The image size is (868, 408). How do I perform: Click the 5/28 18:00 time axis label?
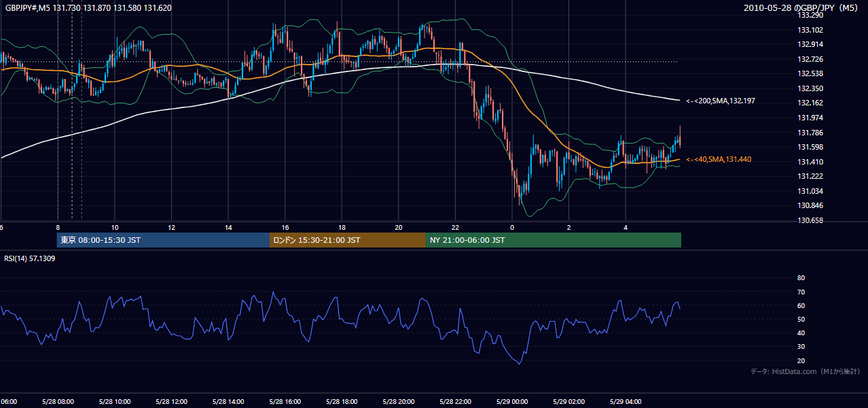pyautogui.click(x=342, y=401)
